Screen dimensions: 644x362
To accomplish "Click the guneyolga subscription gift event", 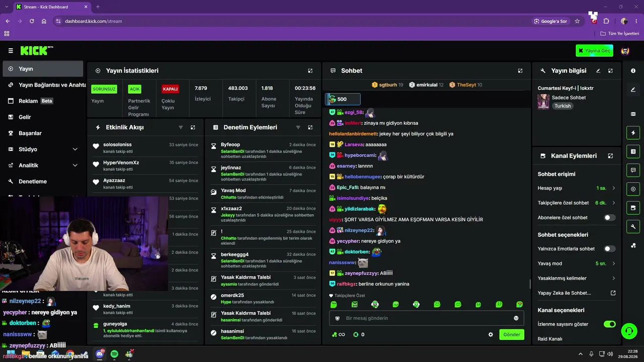I will tap(146, 330).
